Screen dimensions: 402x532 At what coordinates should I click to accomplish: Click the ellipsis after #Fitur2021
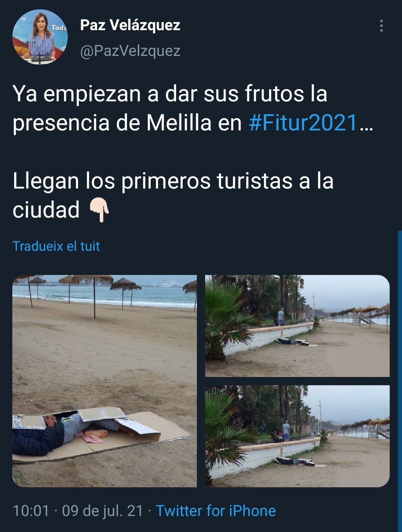(366, 127)
